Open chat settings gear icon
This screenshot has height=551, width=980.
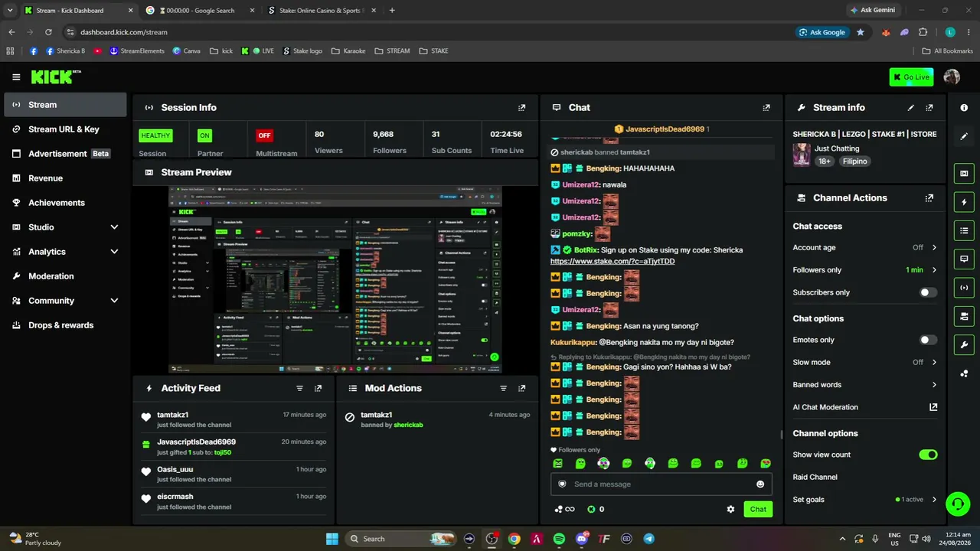click(x=730, y=509)
